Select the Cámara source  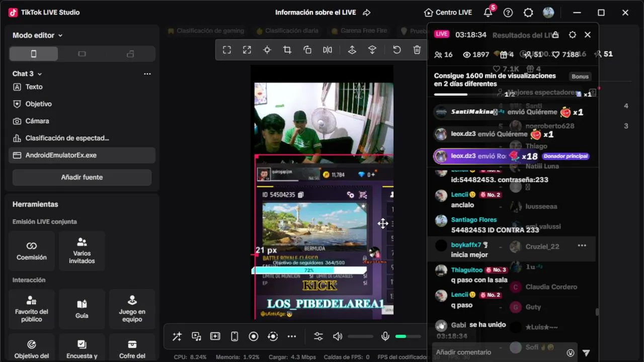tap(82, 121)
